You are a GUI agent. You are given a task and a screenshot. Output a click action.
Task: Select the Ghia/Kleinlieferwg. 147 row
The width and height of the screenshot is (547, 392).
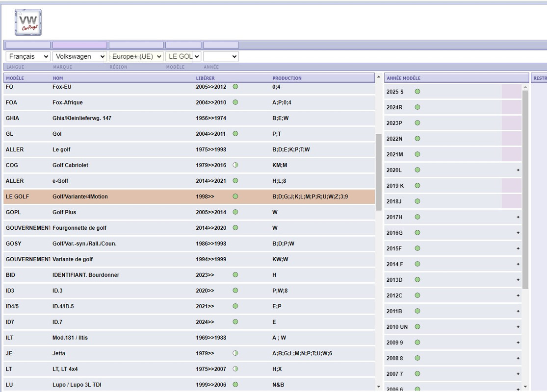click(189, 118)
